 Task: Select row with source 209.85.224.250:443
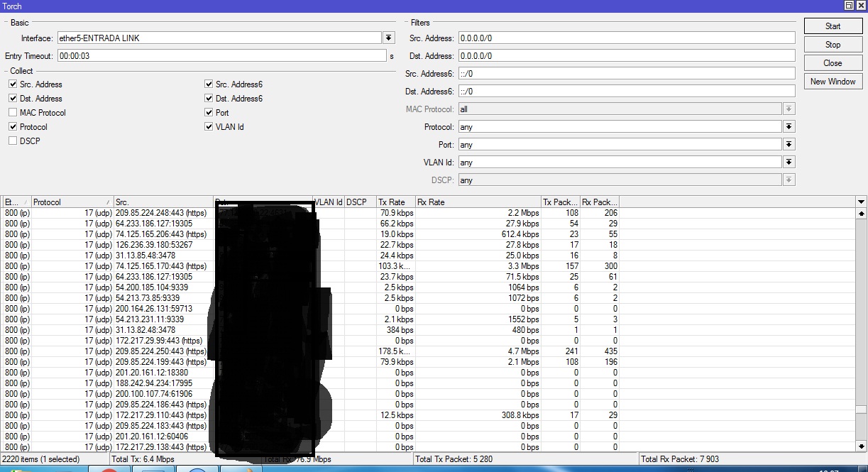tap(429, 351)
